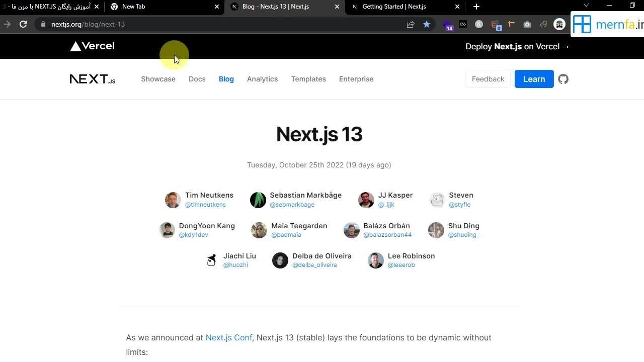Switch to Getting Started | Next.js tab
The height and width of the screenshot is (362, 644).
394,7
